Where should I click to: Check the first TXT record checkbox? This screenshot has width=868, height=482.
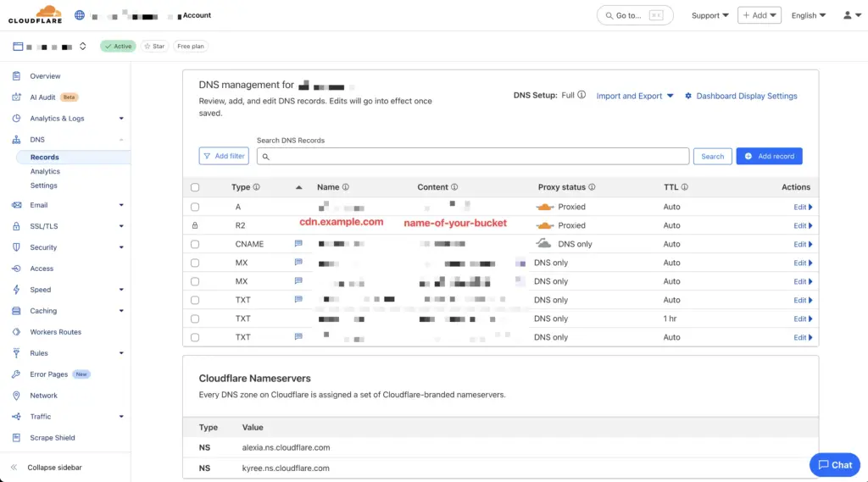(x=195, y=300)
